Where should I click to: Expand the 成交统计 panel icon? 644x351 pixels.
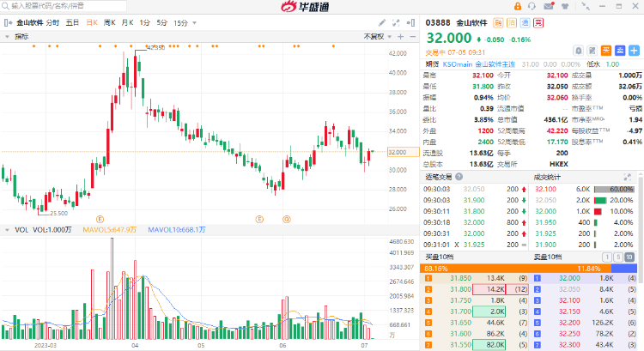[627, 177]
